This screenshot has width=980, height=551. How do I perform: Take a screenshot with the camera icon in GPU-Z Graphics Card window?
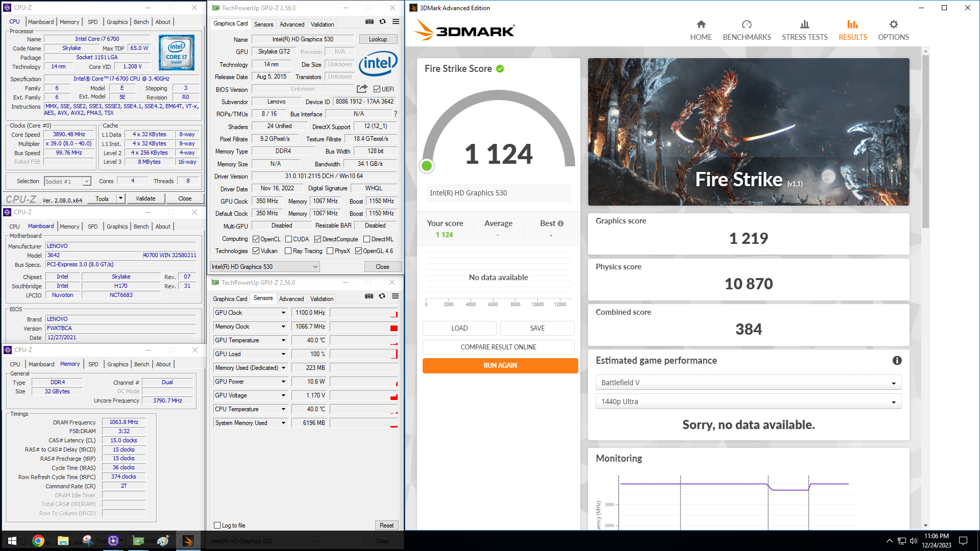(x=369, y=21)
